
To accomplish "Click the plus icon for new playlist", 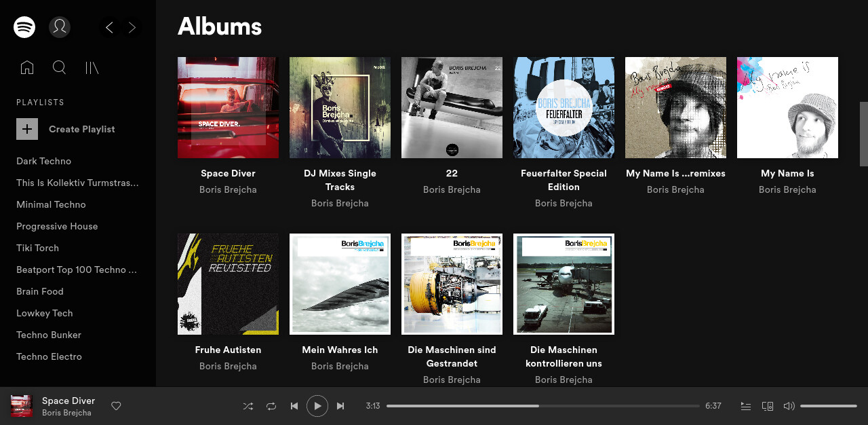I will pos(27,129).
